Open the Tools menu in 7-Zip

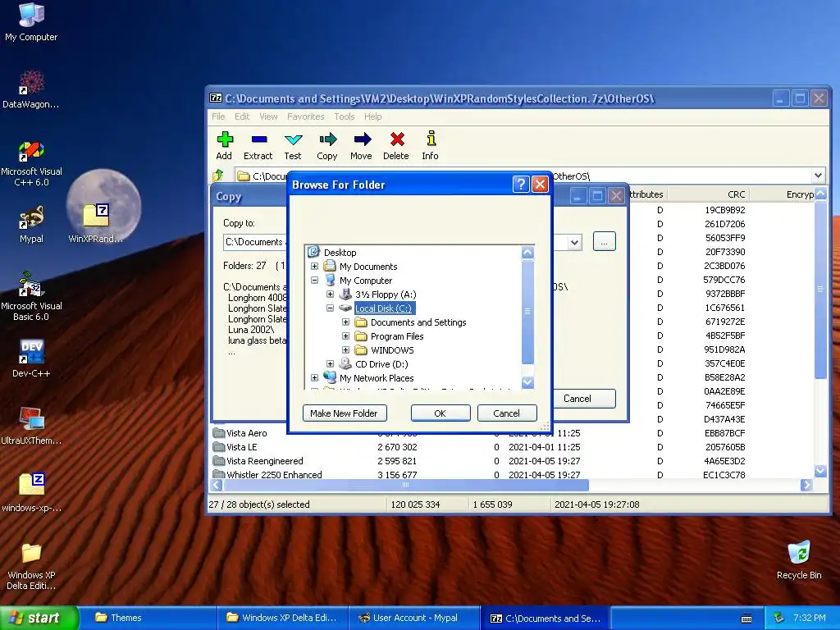click(345, 116)
